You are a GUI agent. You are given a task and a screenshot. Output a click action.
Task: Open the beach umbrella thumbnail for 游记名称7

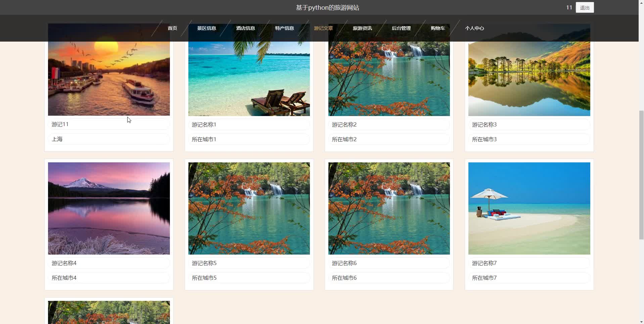point(529,208)
